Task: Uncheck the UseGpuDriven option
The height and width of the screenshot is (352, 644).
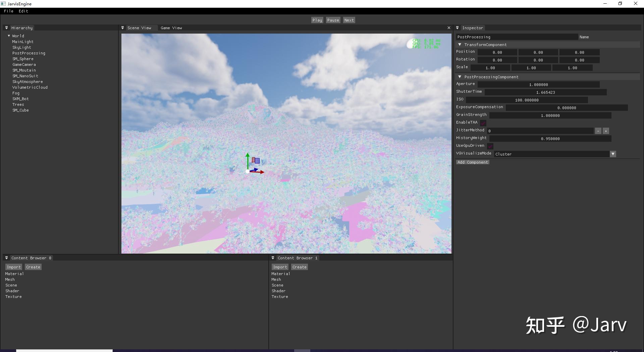Action: pyautogui.click(x=490, y=146)
